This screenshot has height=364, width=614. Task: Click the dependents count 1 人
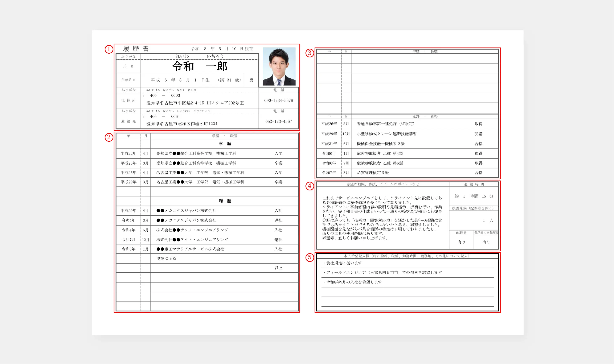(x=488, y=220)
